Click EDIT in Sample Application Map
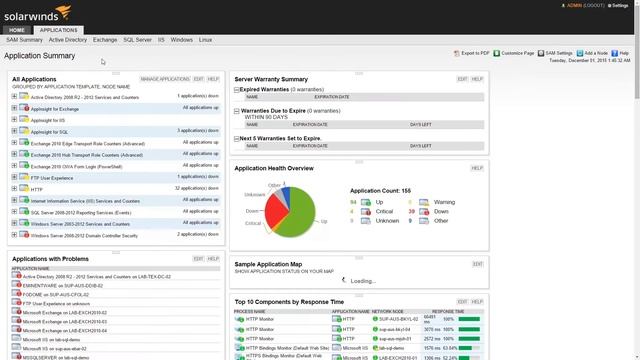Image resolution: width=640 pixels, height=360 pixels. [478, 264]
